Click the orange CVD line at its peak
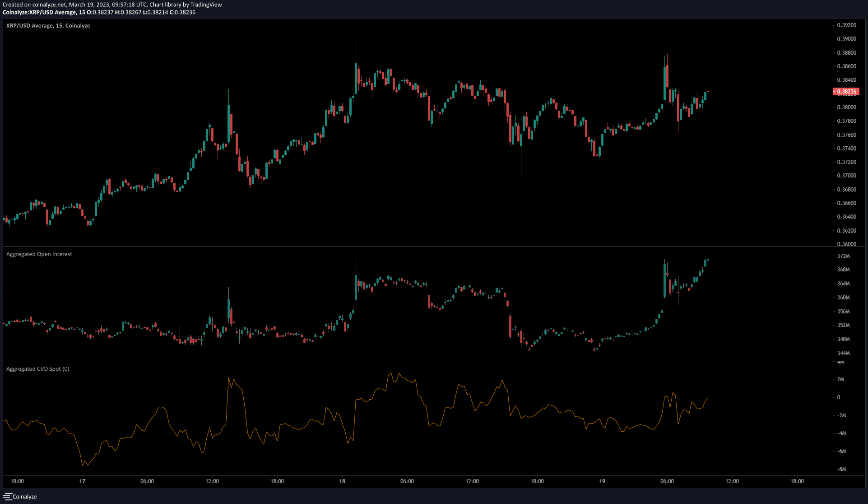This screenshot has width=868, height=504. (390, 373)
